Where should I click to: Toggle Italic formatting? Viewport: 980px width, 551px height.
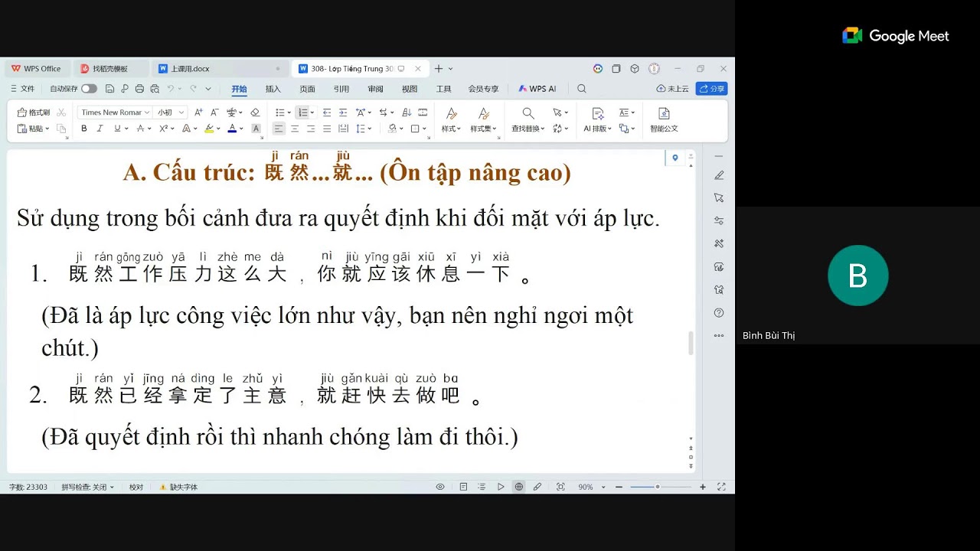pos(100,129)
